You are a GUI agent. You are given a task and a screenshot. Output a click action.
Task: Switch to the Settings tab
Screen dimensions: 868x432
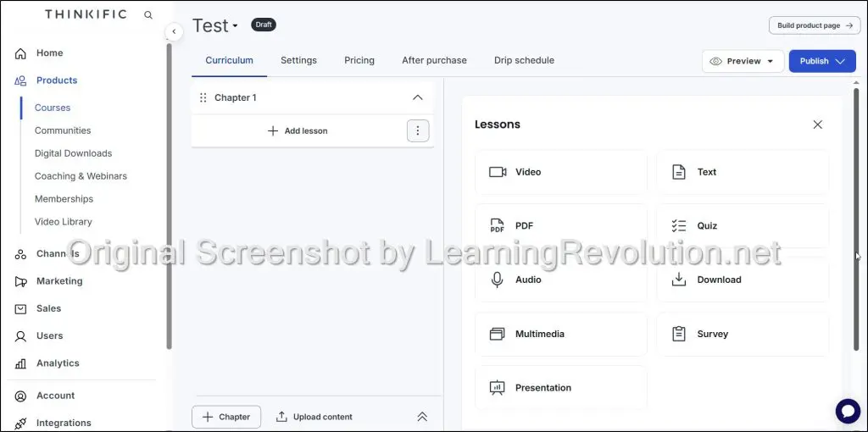tap(298, 60)
